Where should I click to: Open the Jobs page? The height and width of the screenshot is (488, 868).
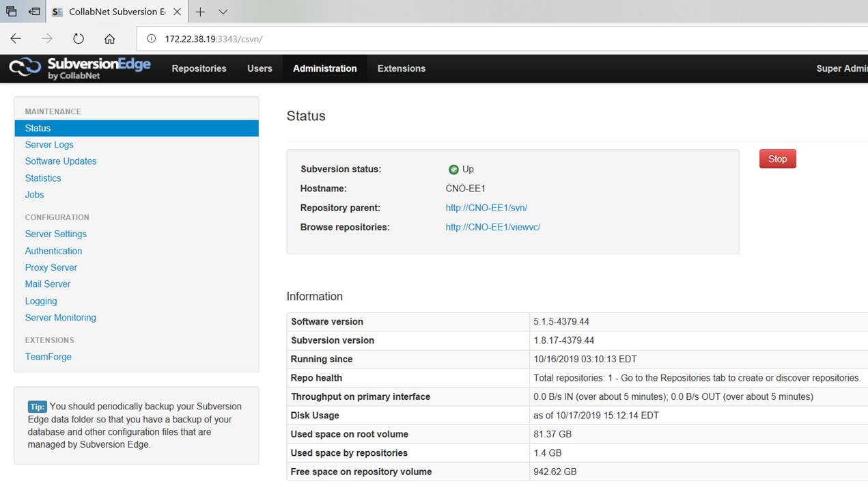click(34, 195)
